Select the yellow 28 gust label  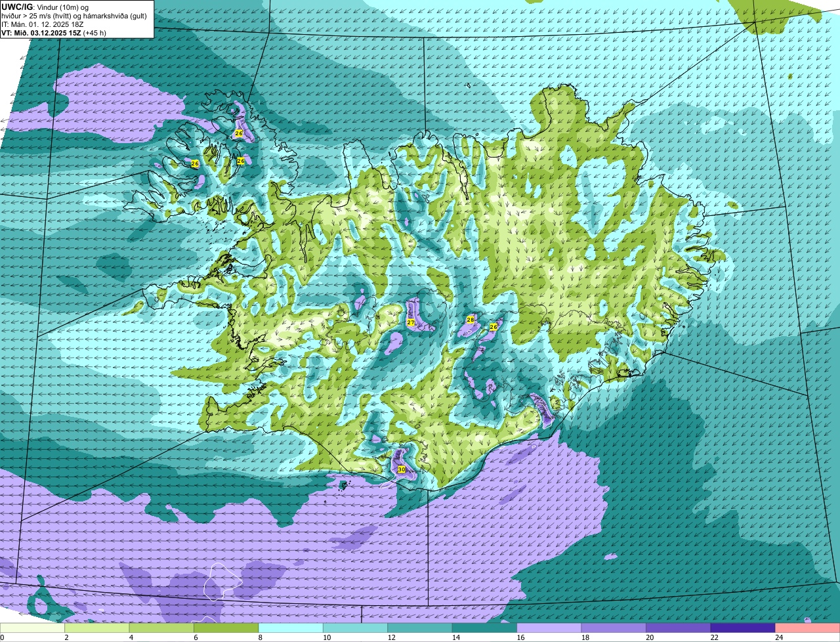click(x=470, y=319)
